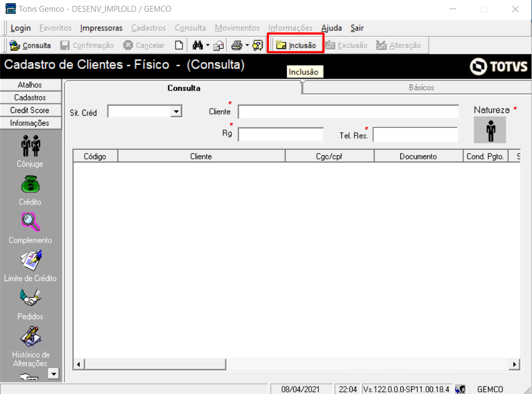This screenshot has height=394, width=532.
Task: Expand sidebar shortcuts down arrow
Action: click(54, 374)
